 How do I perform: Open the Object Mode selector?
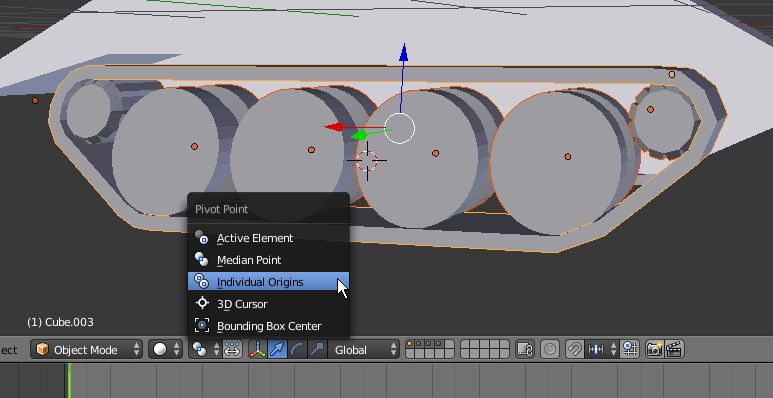86,350
